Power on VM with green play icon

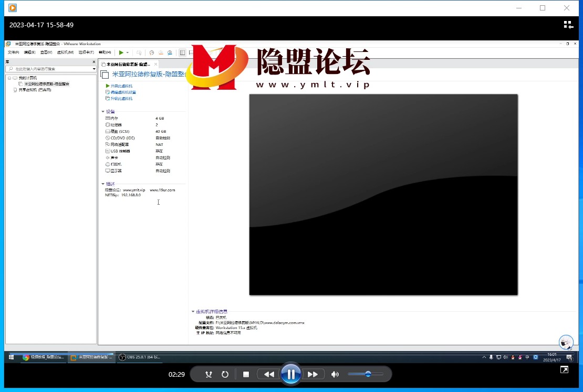point(121,53)
